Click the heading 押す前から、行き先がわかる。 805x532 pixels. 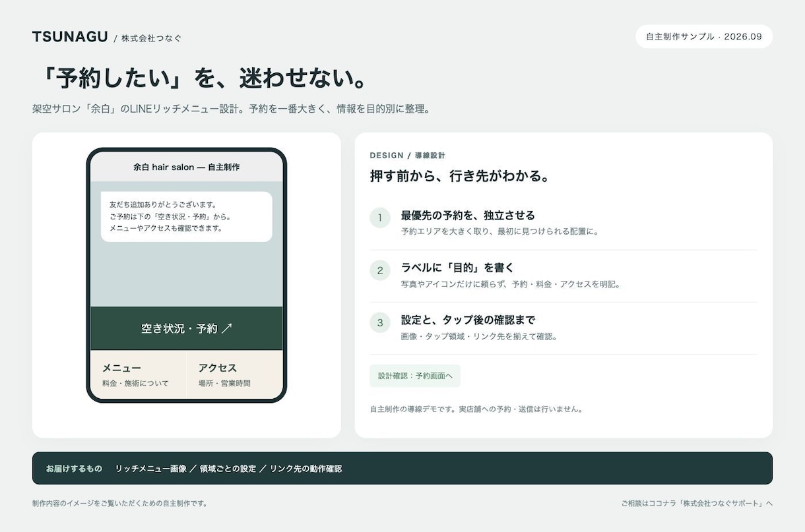point(460,176)
